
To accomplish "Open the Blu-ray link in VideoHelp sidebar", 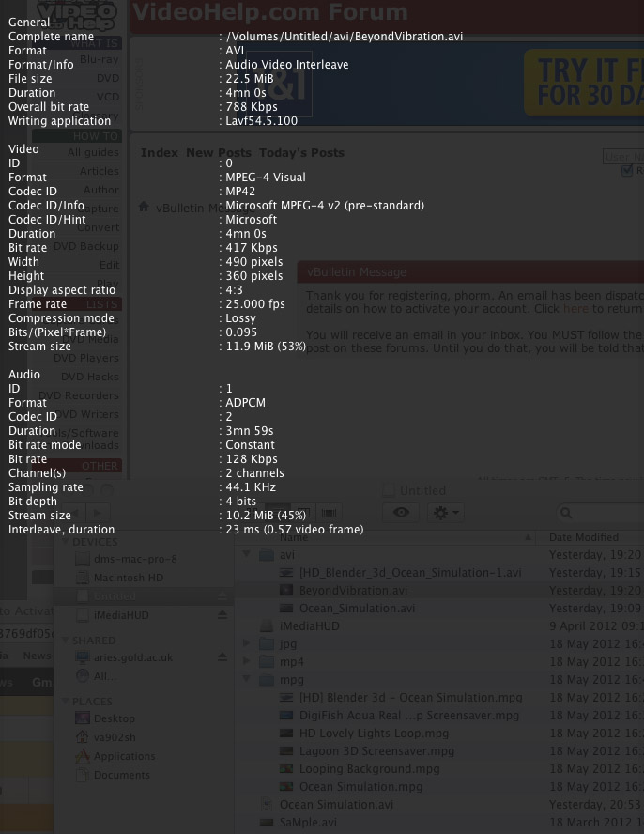I will pos(100,59).
